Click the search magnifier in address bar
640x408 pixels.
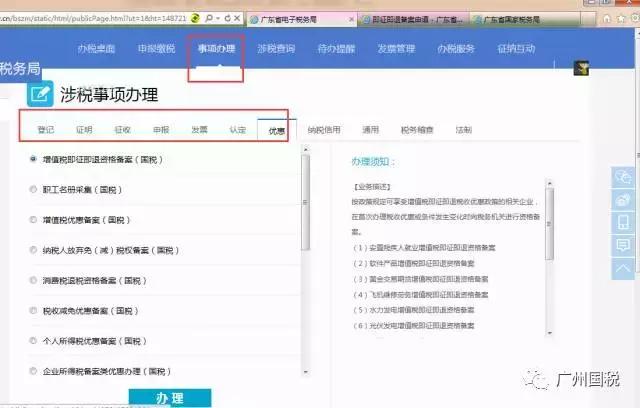tap(209, 18)
